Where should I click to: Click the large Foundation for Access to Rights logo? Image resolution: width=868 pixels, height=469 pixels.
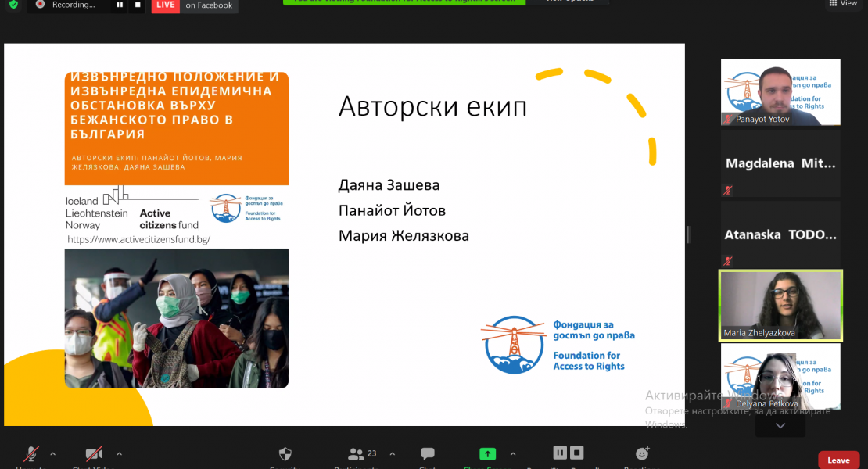click(x=558, y=345)
